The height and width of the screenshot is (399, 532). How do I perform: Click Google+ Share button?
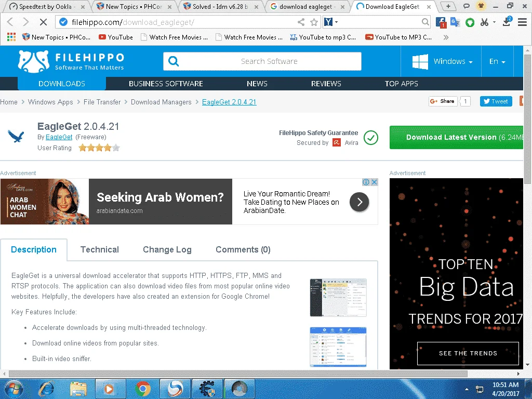click(443, 101)
